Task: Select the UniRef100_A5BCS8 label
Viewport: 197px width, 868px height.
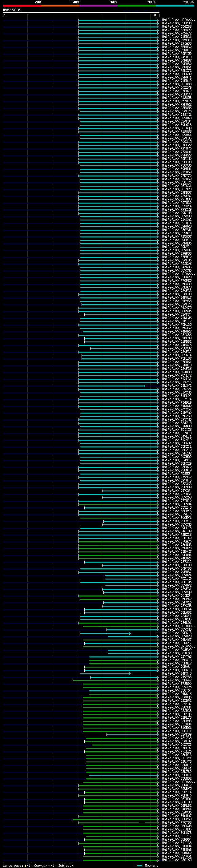Action: point(176,94)
